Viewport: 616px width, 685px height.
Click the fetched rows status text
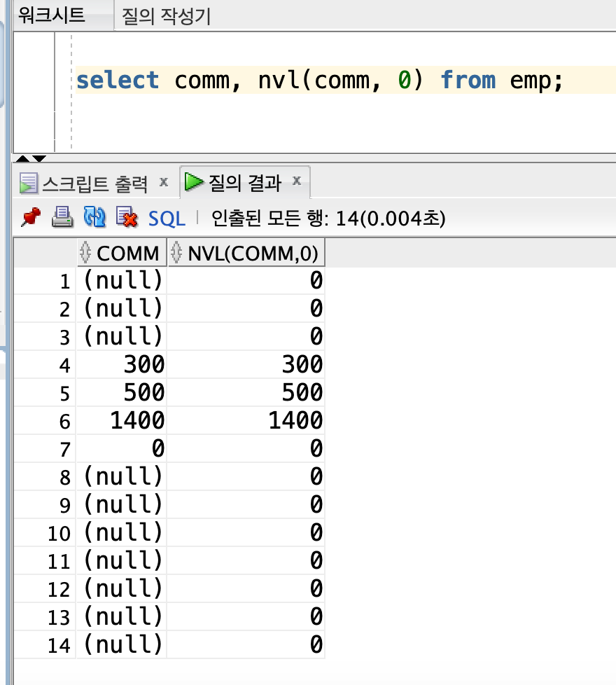(x=328, y=219)
